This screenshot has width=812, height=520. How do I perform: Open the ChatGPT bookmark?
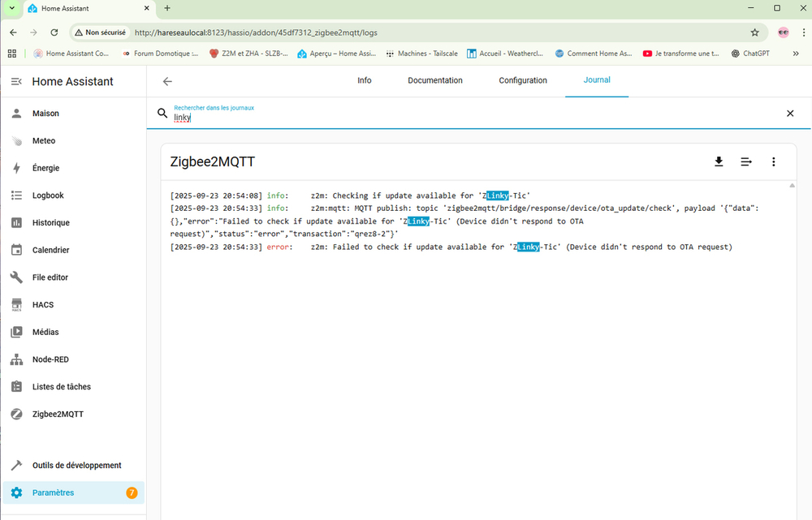(x=750, y=54)
